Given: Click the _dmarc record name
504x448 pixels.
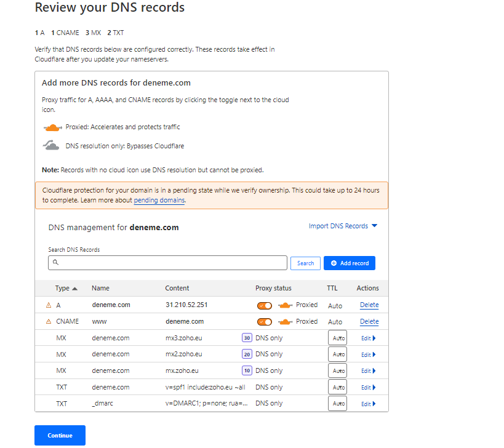Looking at the screenshot, I should click(x=102, y=403).
